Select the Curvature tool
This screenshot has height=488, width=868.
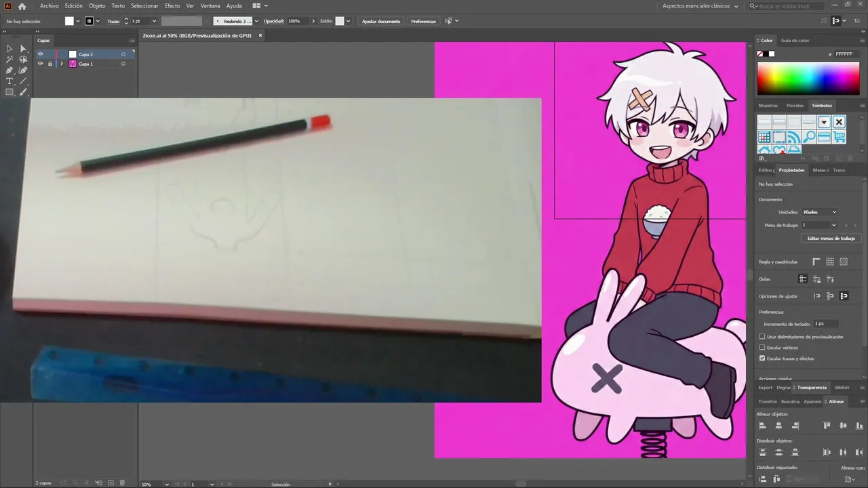click(x=23, y=70)
